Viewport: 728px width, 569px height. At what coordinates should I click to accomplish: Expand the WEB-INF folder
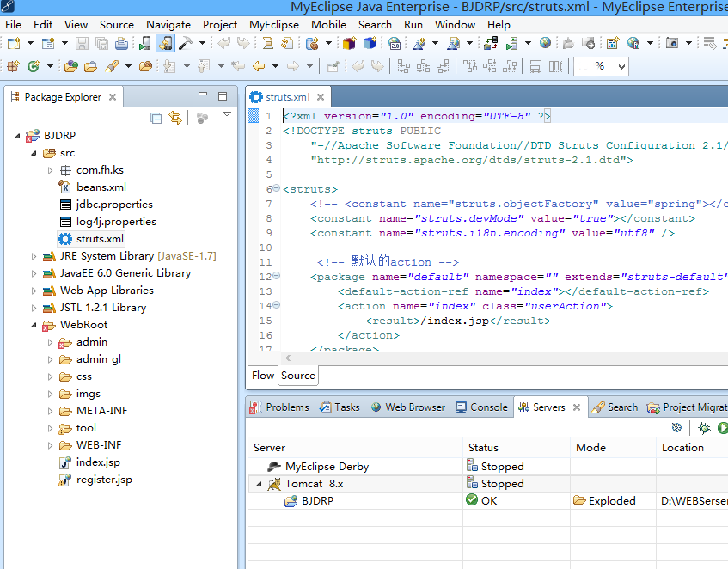coord(50,445)
